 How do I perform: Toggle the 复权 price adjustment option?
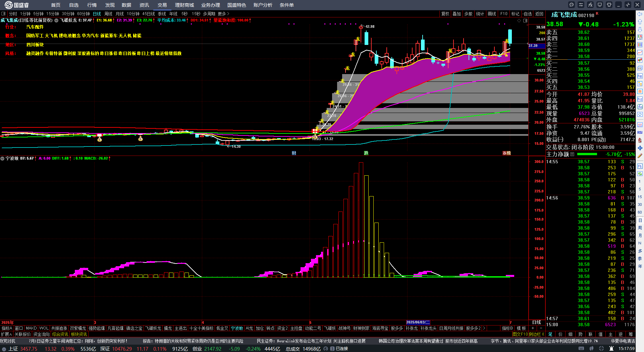445,14
